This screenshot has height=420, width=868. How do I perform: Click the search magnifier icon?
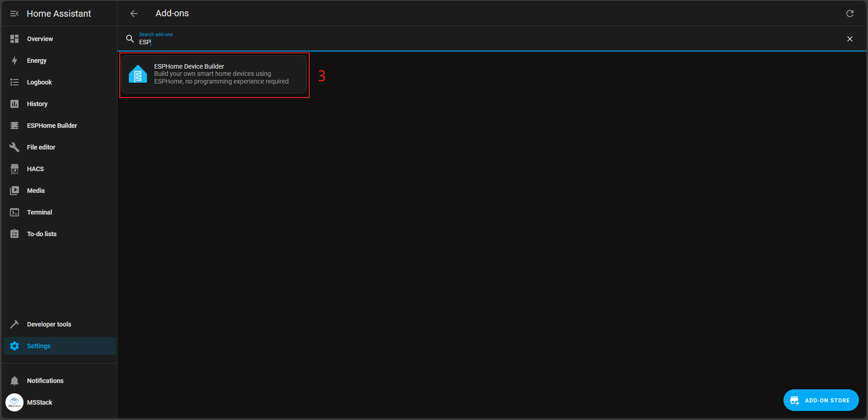tap(130, 39)
